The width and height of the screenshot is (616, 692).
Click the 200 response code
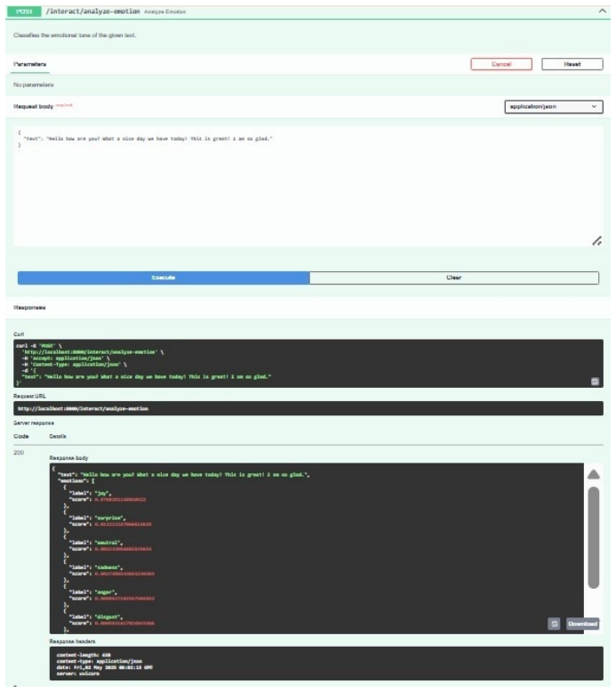[x=19, y=453]
